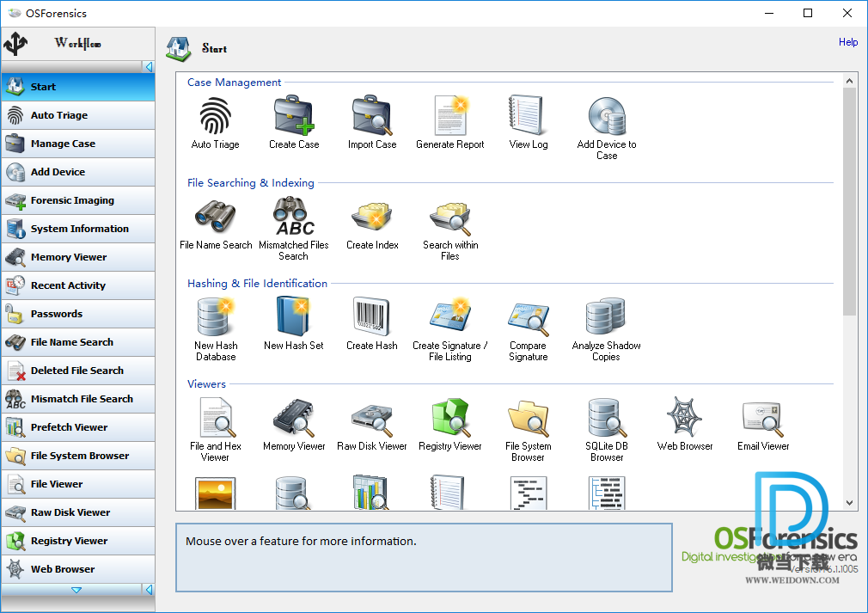Launch Web Browser spiderweb icon in Viewers

click(685, 416)
